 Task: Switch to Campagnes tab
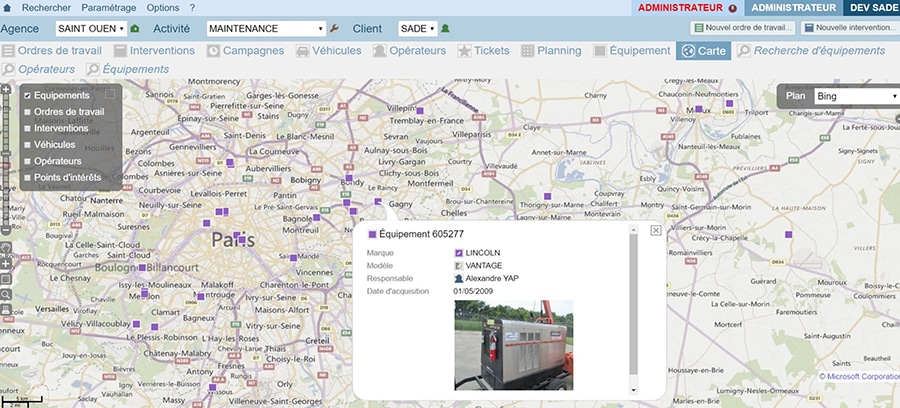(246, 50)
